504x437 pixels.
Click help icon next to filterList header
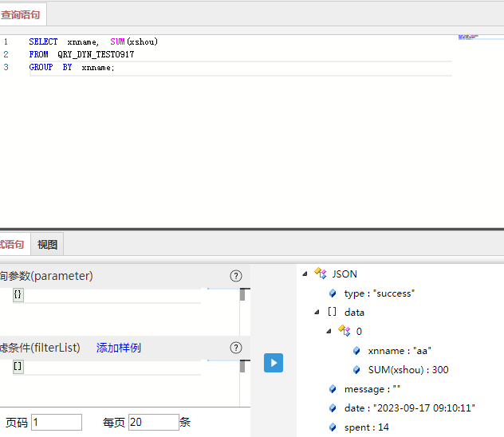pyautogui.click(x=236, y=348)
